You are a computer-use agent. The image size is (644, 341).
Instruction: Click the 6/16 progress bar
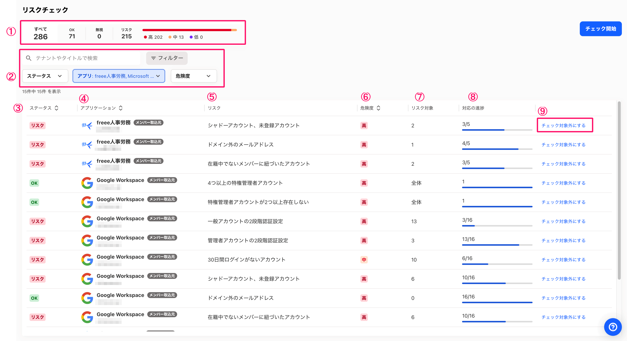[497, 264]
